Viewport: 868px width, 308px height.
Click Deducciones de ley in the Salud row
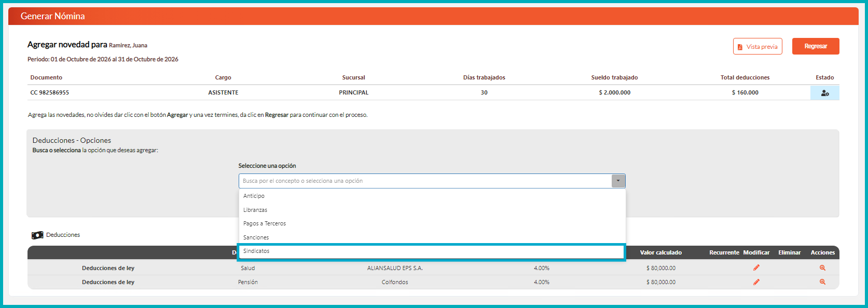[108, 268]
